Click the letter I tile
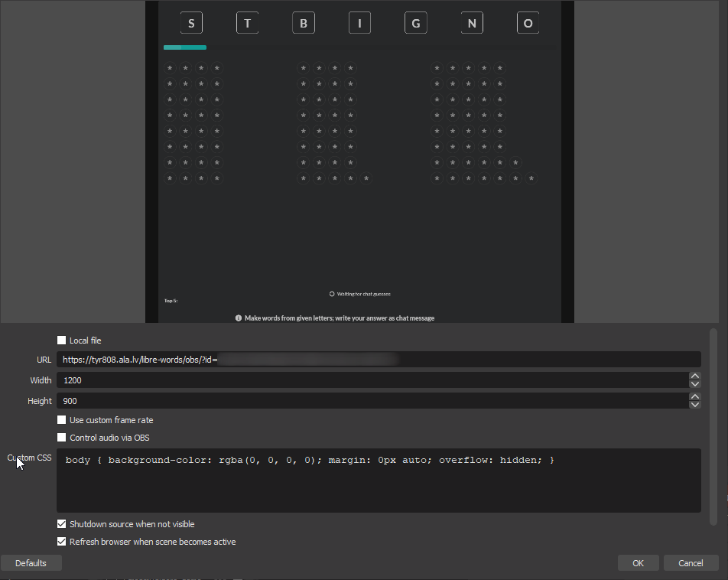The image size is (728, 580). coord(359,23)
